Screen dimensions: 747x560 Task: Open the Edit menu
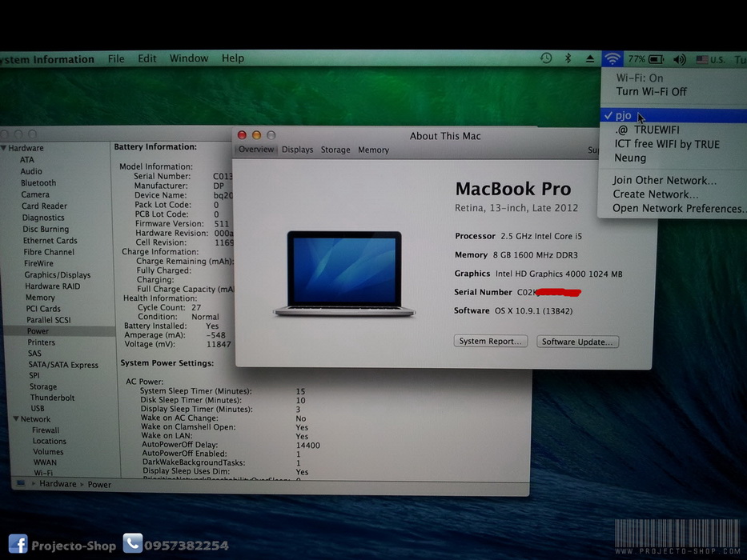(x=147, y=58)
